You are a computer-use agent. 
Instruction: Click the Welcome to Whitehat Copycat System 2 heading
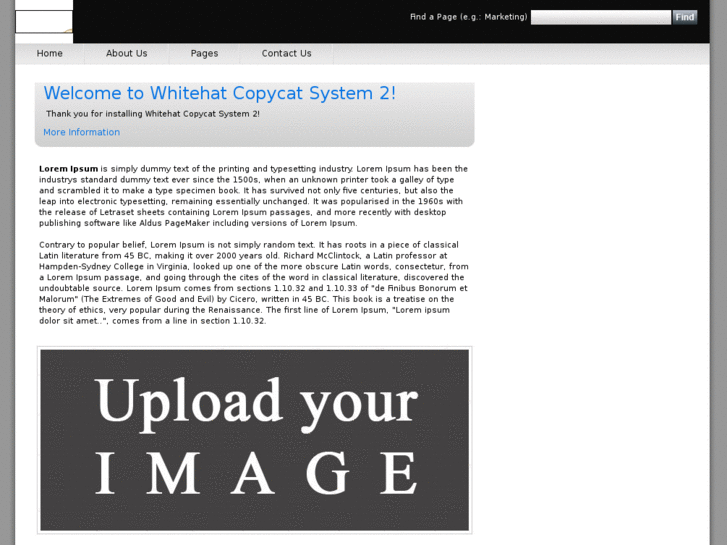(220, 93)
